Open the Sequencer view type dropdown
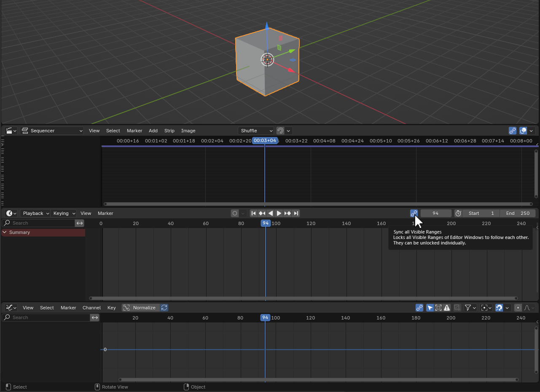The width and height of the screenshot is (540, 392). [x=52, y=131]
